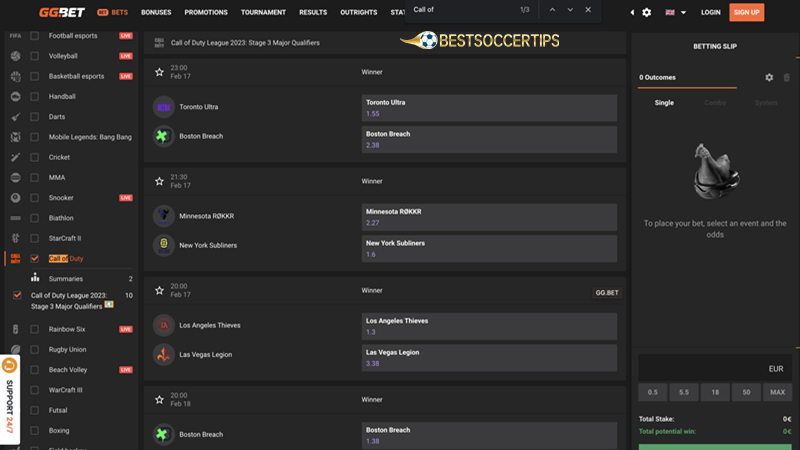Screen dimensions: 800x450
Task: Check the Football esports checkbox
Action: [35, 36]
